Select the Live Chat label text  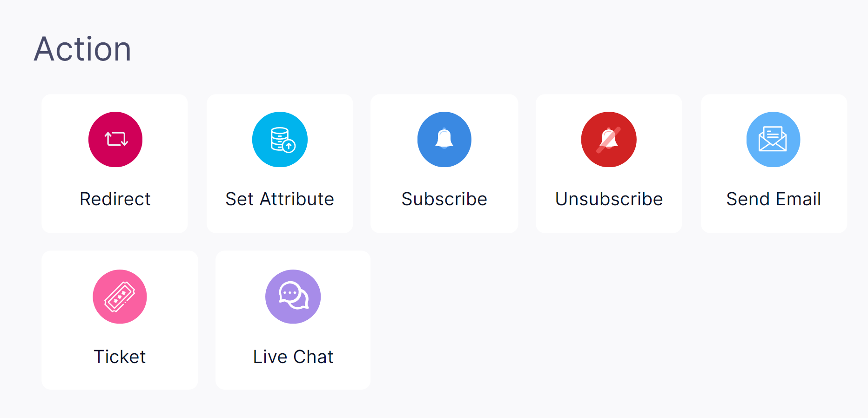tap(293, 357)
